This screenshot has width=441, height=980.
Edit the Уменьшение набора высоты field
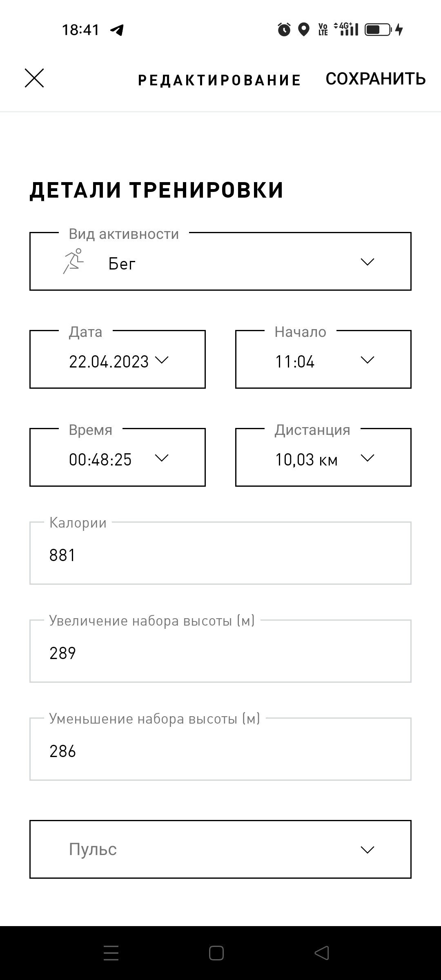220,749
